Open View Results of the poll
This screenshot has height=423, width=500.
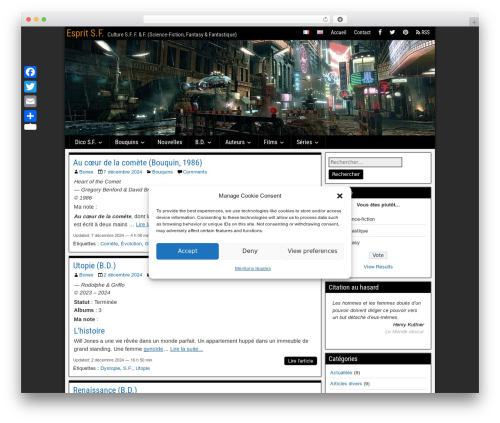coord(378,267)
